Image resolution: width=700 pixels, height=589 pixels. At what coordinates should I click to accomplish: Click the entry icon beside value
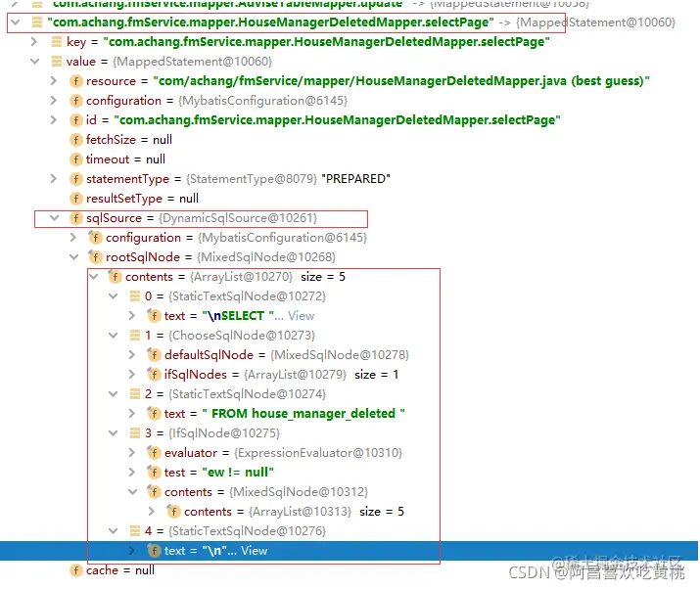56,61
